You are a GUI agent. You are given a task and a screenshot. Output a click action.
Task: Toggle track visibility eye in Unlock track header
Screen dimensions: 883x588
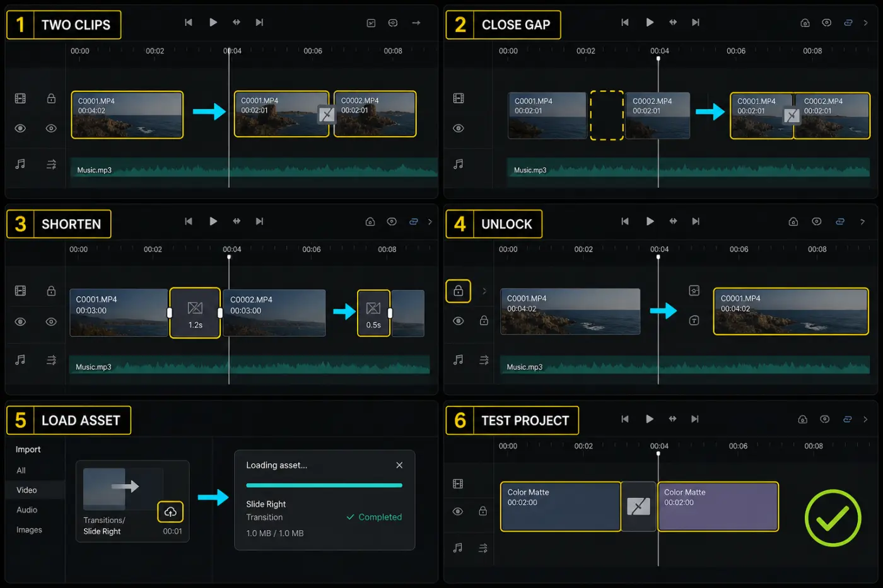pos(459,321)
